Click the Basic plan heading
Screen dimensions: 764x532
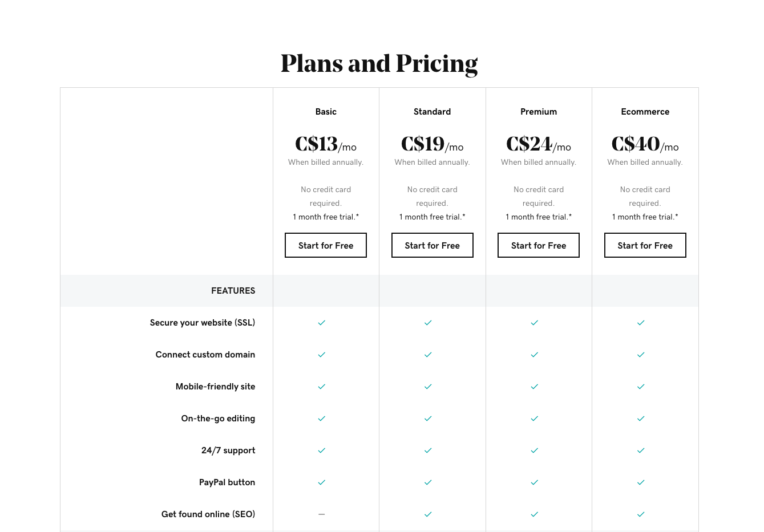[326, 112]
